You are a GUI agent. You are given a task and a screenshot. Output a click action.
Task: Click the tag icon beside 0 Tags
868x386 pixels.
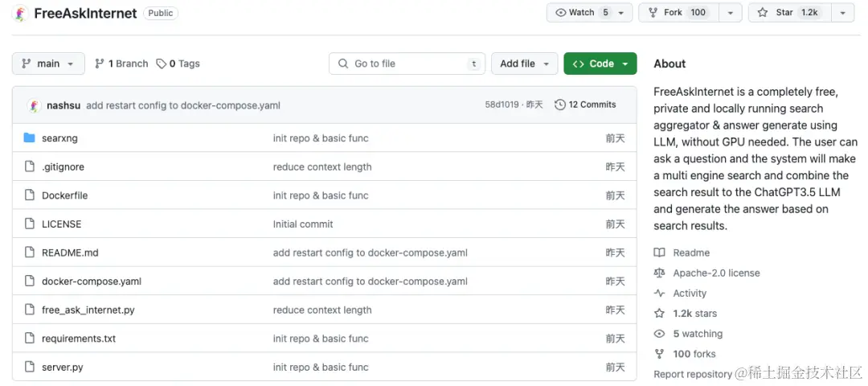(x=161, y=64)
